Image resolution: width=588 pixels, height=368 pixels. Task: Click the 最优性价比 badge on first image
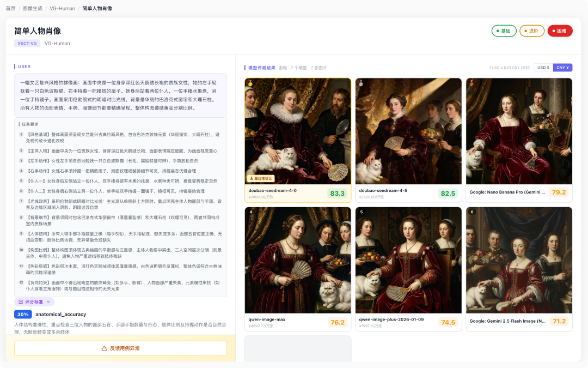261,178
